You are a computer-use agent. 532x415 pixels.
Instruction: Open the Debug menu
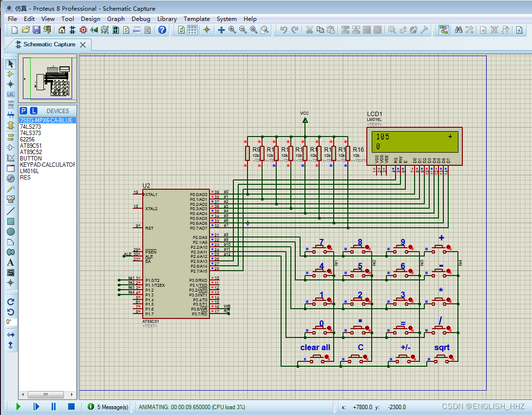[141, 19]
